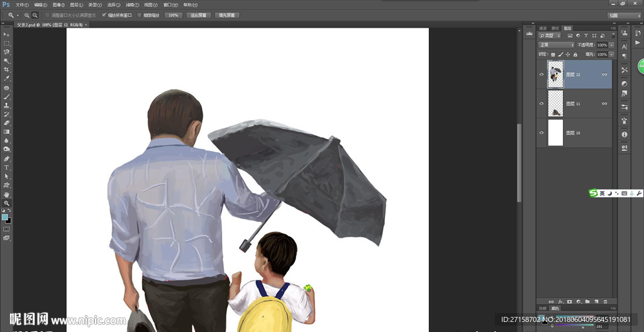Switch to the 路径 panel tab
The height and width of the screenshot is (332, 644).
pyautogui.click(x=555, y=28)
